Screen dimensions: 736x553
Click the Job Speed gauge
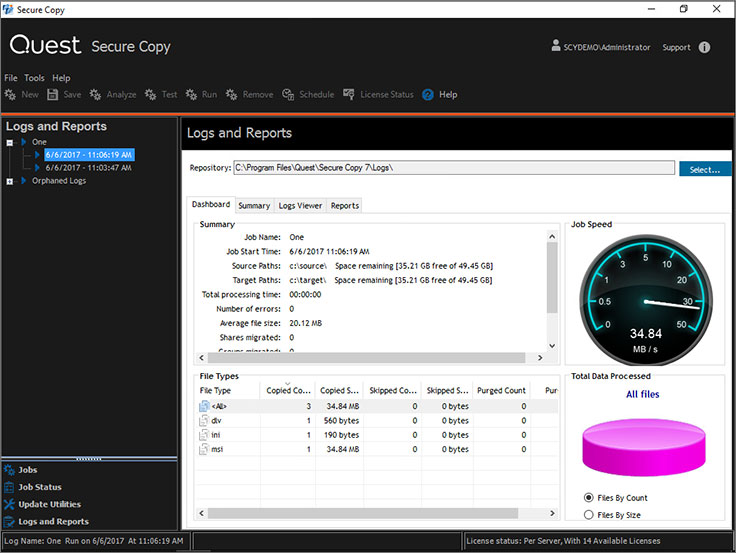(x=646, y=300)
